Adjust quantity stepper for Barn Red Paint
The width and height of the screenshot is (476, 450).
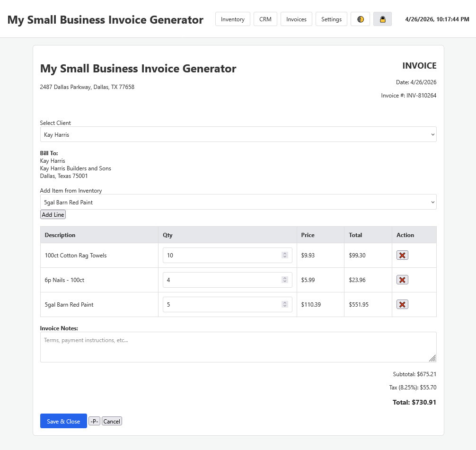point(284,304)
